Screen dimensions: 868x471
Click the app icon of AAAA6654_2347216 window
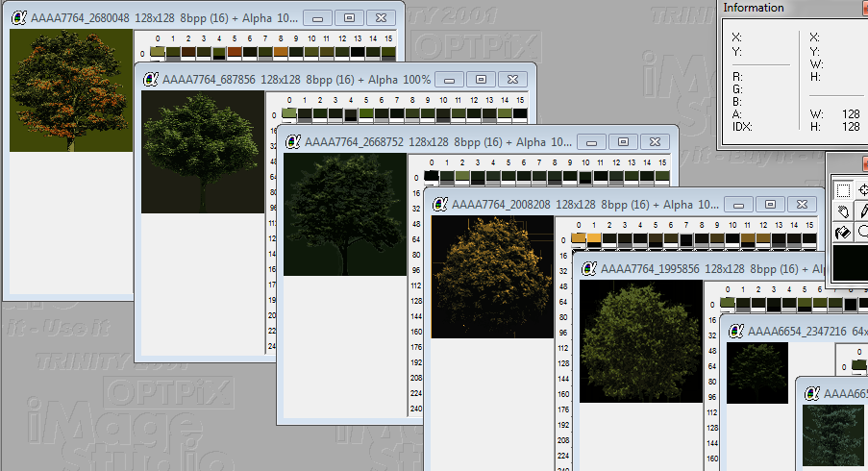click(735, 331)
